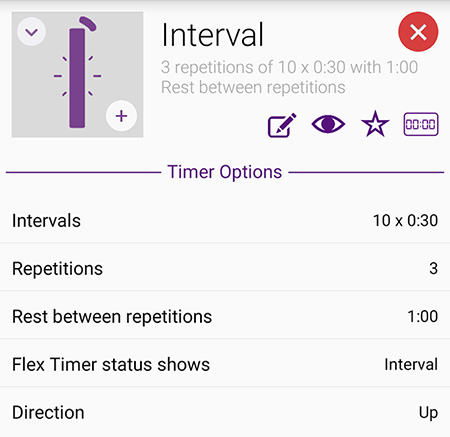Toggle the direction value Up

coord(428,413)
